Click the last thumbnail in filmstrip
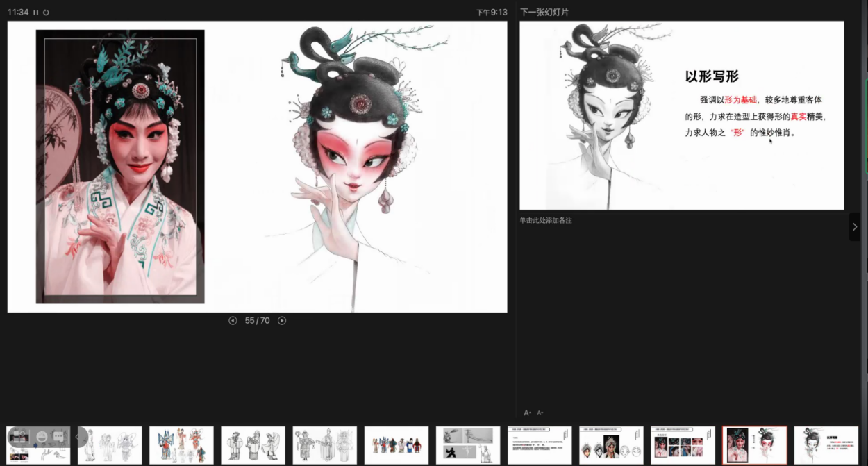 (x=826, y=445)
